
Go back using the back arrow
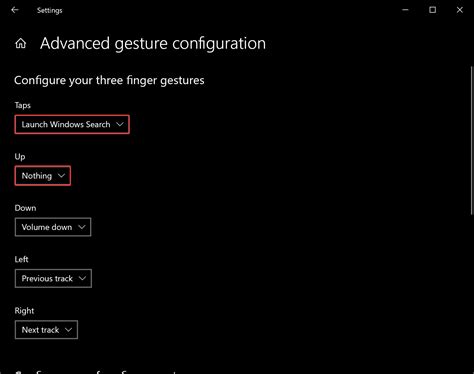15,10
